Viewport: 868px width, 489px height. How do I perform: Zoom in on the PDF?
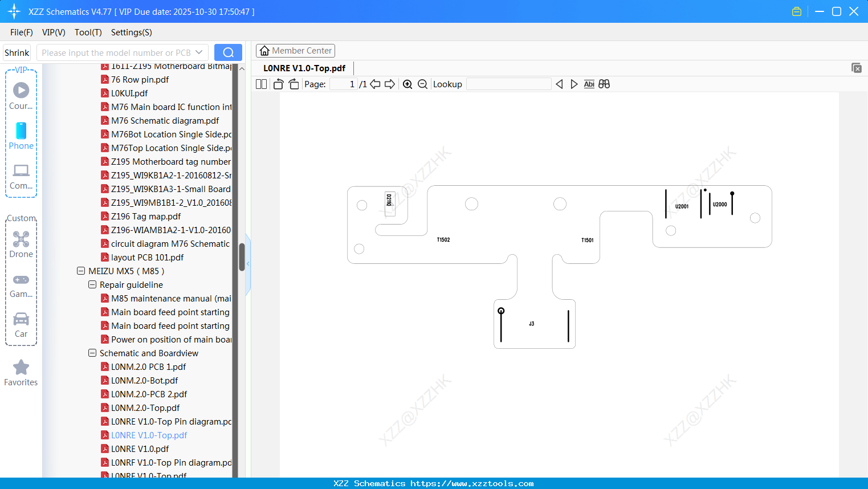[x=407, y=84]
